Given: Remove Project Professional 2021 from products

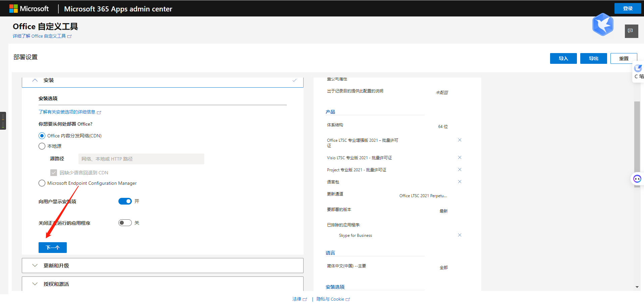Looking at the screenshot, I should [460, 170].
